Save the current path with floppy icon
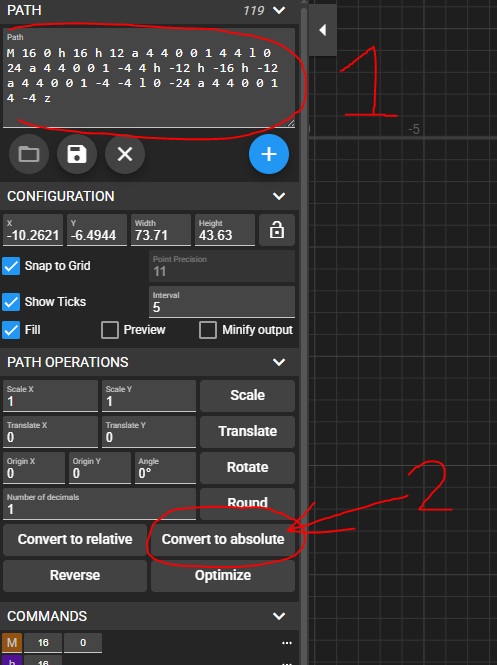Viewport: 497px width, 665px height. coord(77,154)
